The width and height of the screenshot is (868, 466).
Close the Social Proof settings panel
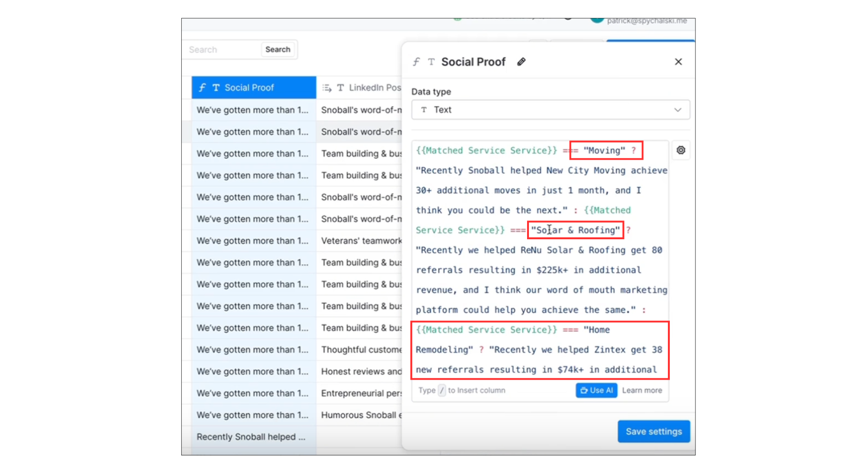click(678, 62)
